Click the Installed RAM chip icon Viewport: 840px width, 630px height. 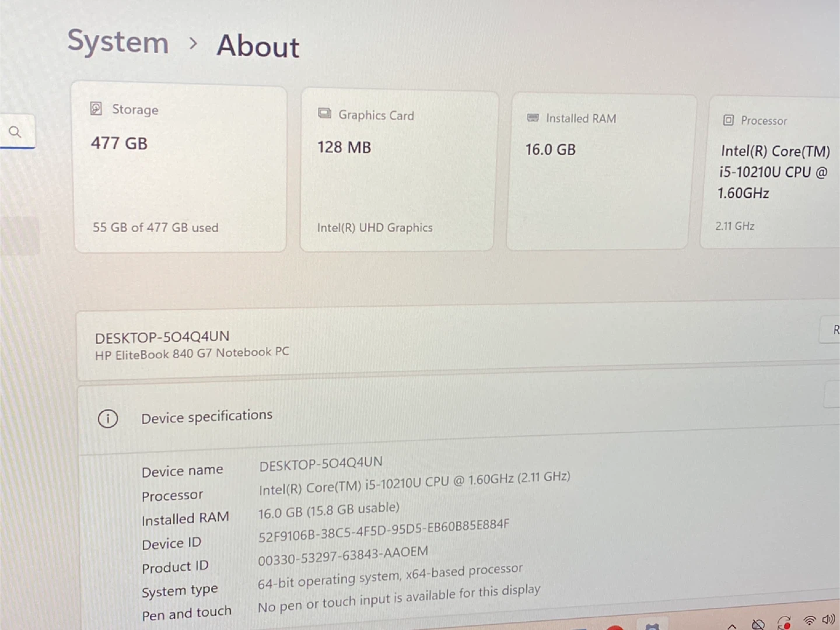(x=533, y=118)
